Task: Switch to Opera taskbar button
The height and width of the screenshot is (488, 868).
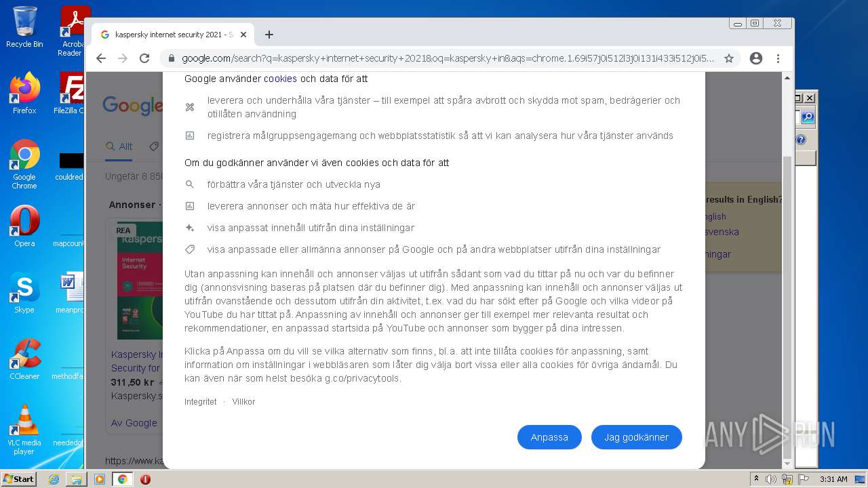Action: pos(145,479)
